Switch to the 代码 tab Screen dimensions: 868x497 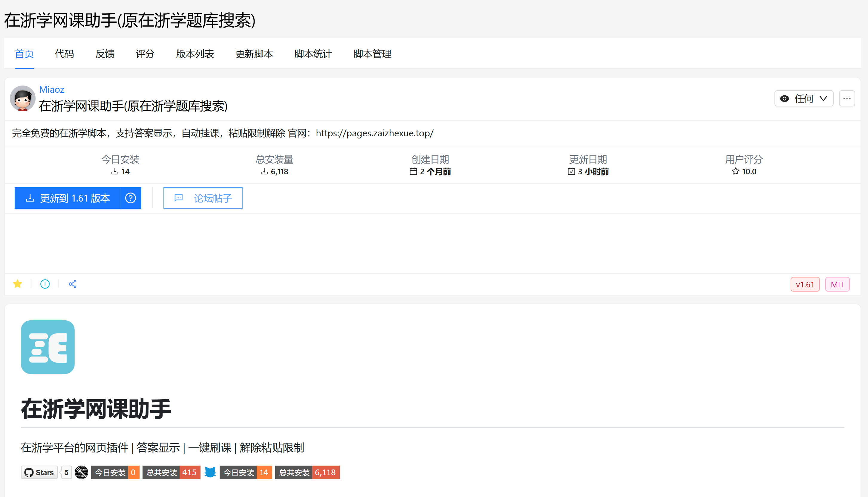click(65, 54)
